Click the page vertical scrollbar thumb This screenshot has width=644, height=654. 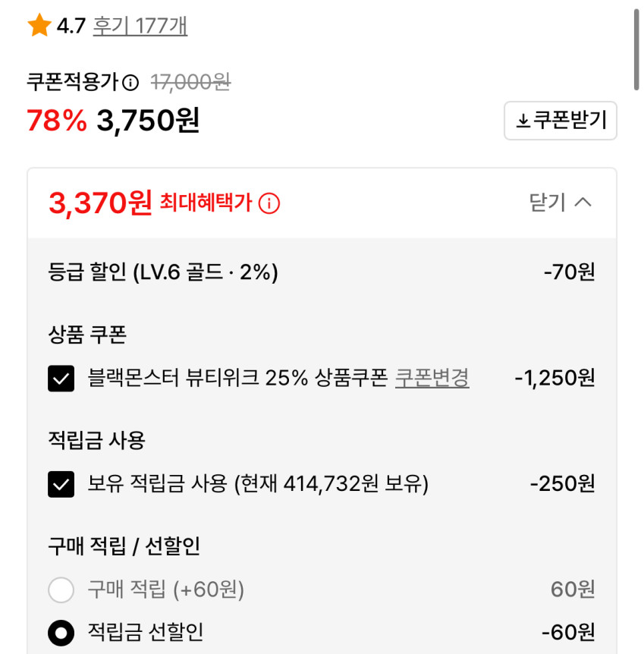pyautogui.click(x=636, y=49)
